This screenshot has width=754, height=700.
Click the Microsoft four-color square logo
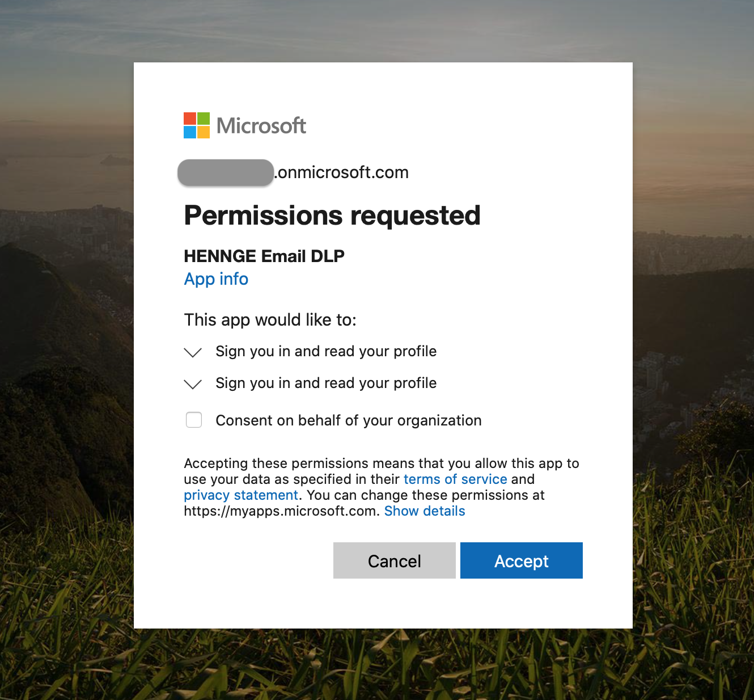pos(197,125)
